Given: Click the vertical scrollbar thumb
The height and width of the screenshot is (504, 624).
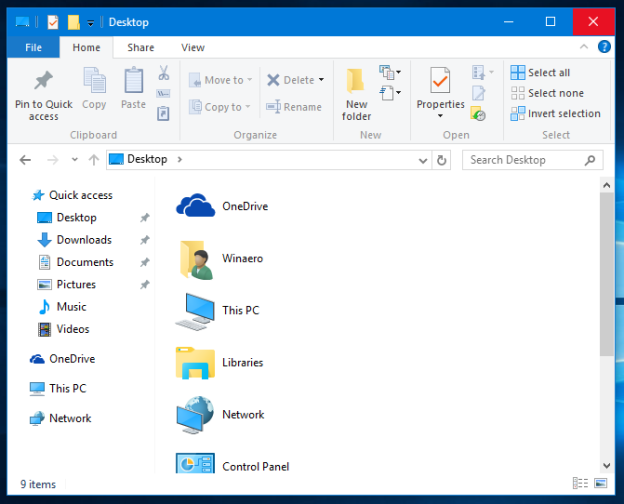Looking at the screenshot, I should pos(606,275).
